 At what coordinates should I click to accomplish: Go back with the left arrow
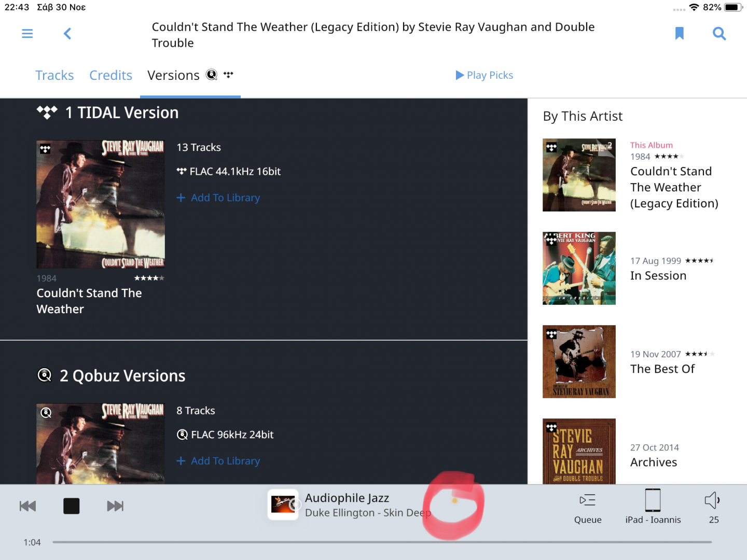tap(67, 34)
